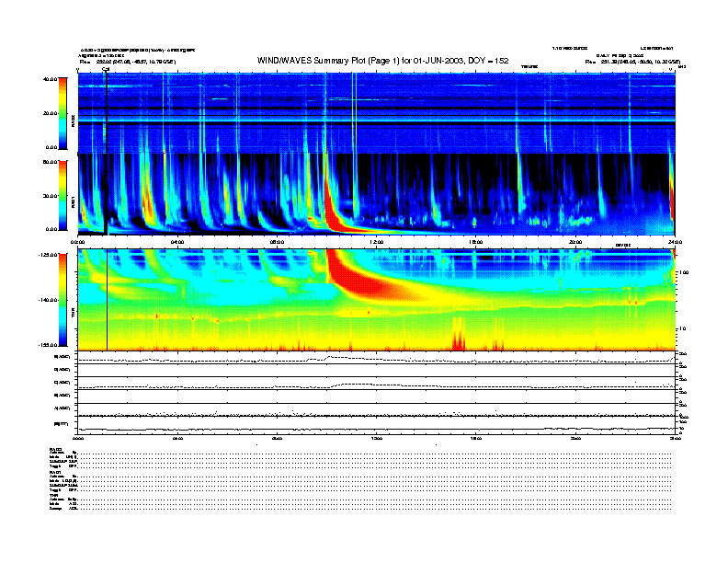The height and width of the screenshot is (563, 728).
Task: Click the -155.00 tick on TNR color bar
Action: pyautogui.click(x=48, y=345)
